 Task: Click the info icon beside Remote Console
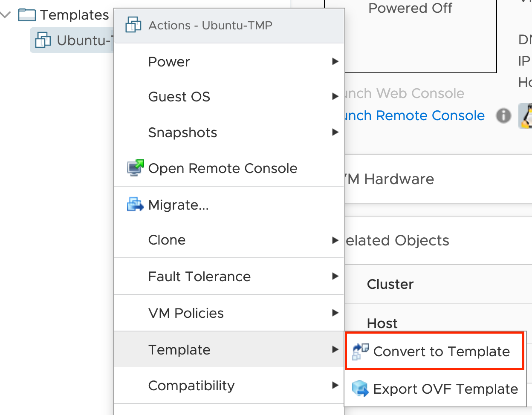point(503,115)
